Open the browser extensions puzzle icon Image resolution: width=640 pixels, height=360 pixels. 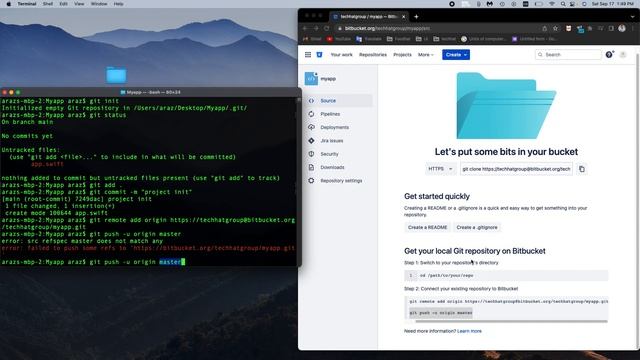coord(590,29)
